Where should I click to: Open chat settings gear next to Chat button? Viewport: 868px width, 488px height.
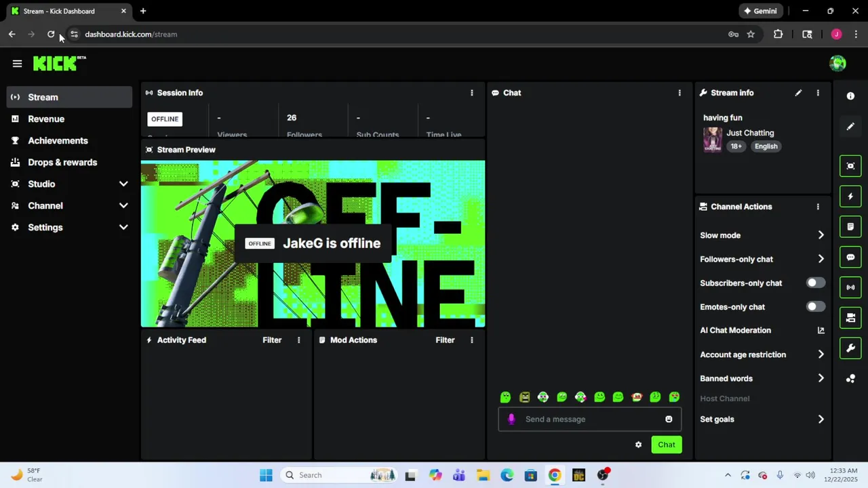(638, 445)
